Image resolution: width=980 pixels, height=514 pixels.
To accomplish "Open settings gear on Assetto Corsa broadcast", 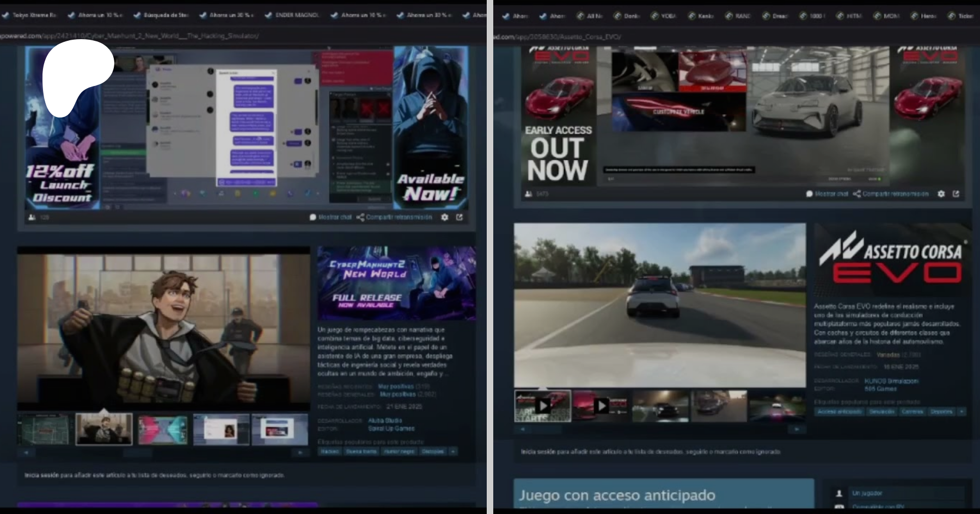I will (941, 194).
